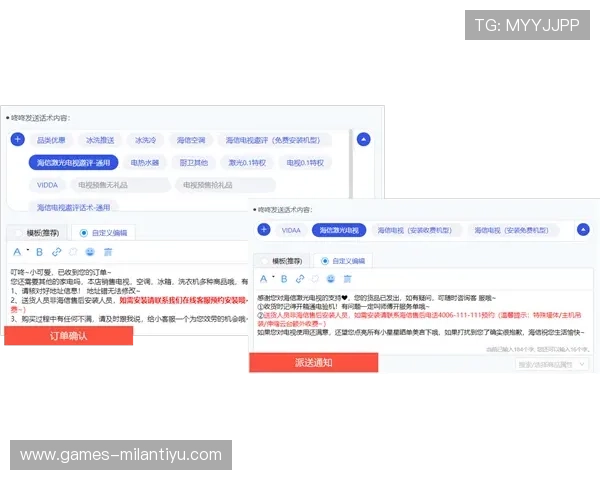Screen dimensions: 600x480
Task: Click the blue plus icon in order confirmation panel
Action: (18, 139)
